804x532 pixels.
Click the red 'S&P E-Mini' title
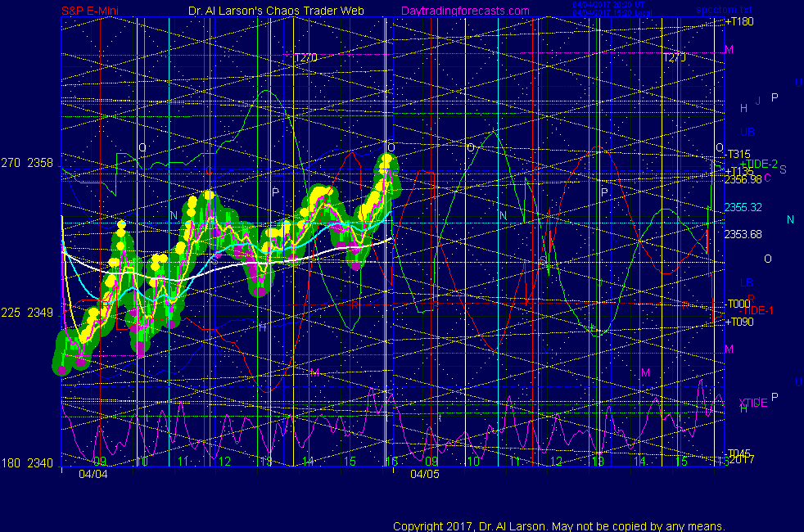tap(90, 11)
